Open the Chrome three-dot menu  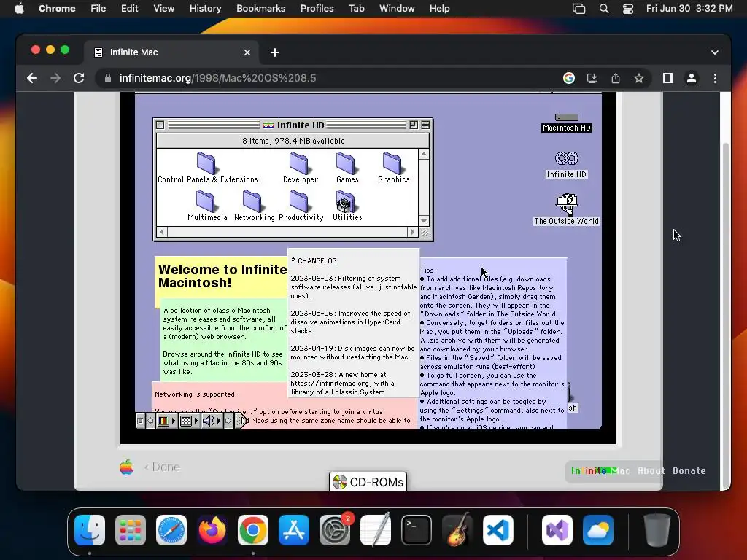click(715, 78)
